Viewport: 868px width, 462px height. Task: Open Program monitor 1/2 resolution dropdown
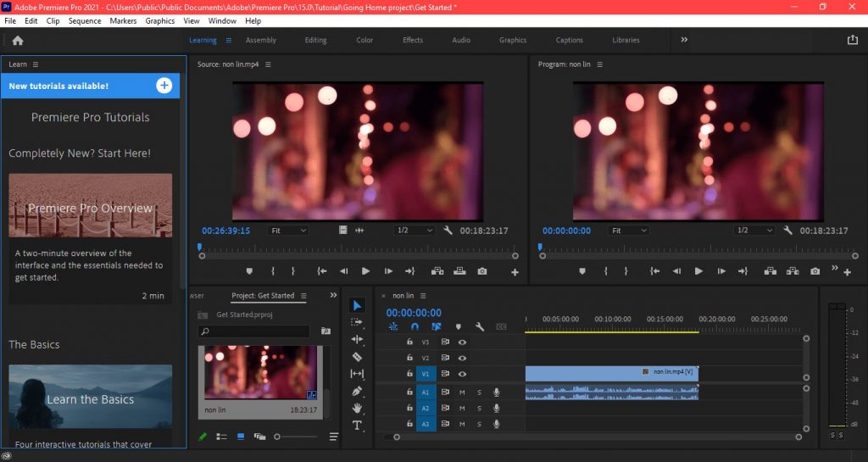point(754,231)
